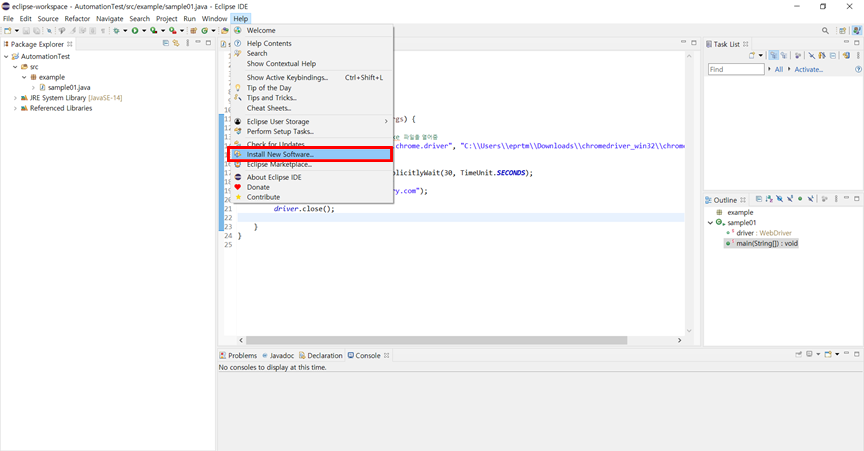Viewport: 864px width, 451px height.
Task: Click the External Tools run icon
Action: pos(172,31)
